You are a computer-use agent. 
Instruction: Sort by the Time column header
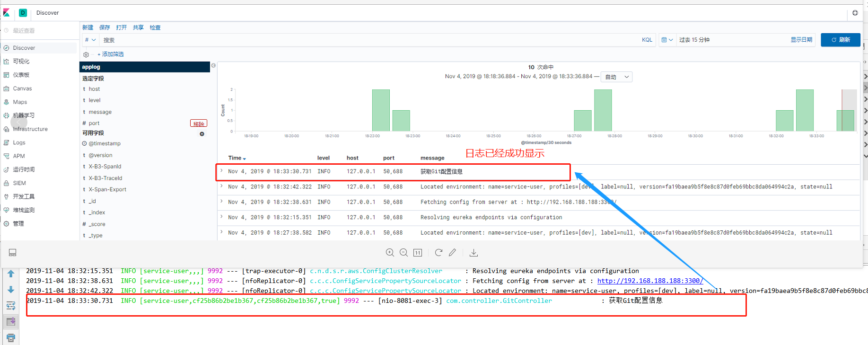[x=237, y=158]
